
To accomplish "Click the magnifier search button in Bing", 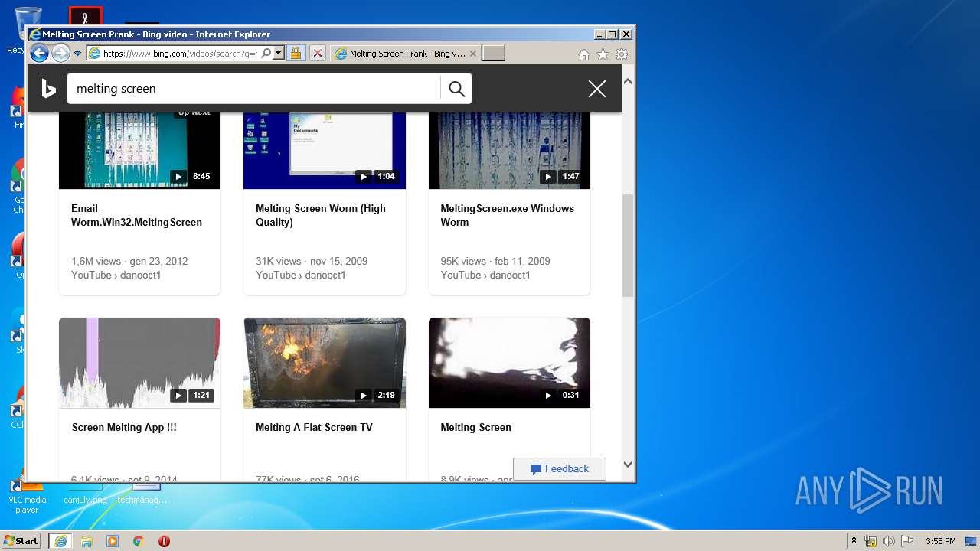I will click(456, 89).
